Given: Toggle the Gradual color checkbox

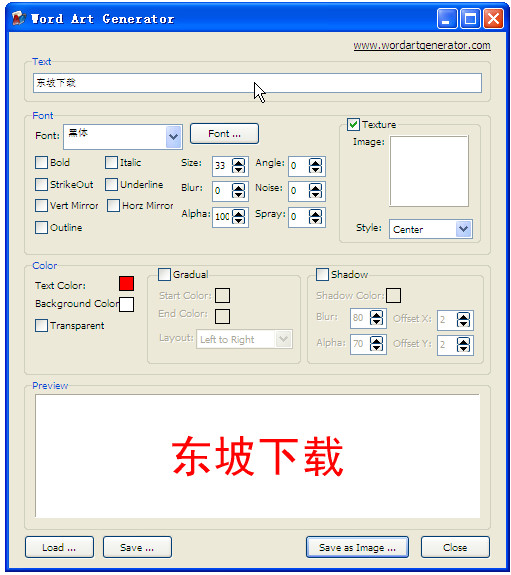Looking at the screenshot, I should [x=164, y=274].
